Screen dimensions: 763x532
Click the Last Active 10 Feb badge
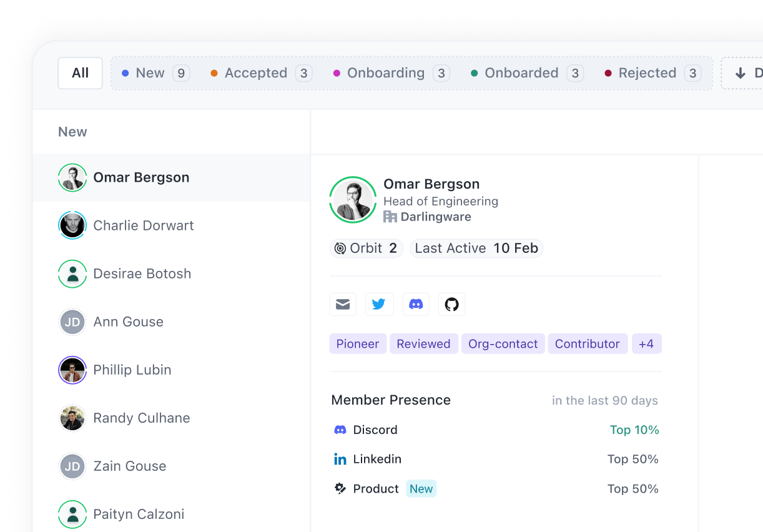(x=476, y=249)
